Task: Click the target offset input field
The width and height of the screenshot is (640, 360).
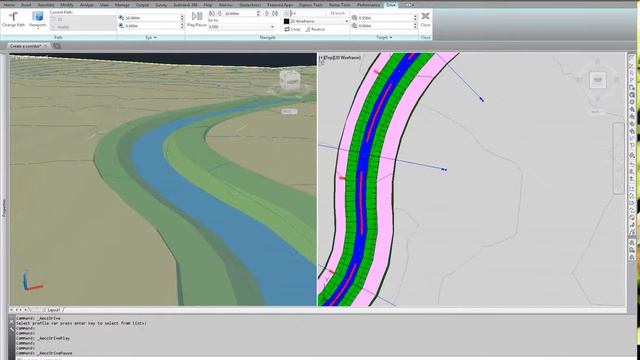Action: click(385, 18)
